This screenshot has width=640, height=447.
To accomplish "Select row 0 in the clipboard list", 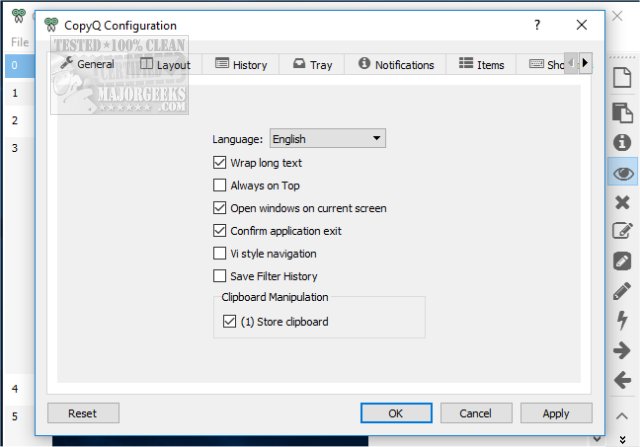I will pos(20,65).
